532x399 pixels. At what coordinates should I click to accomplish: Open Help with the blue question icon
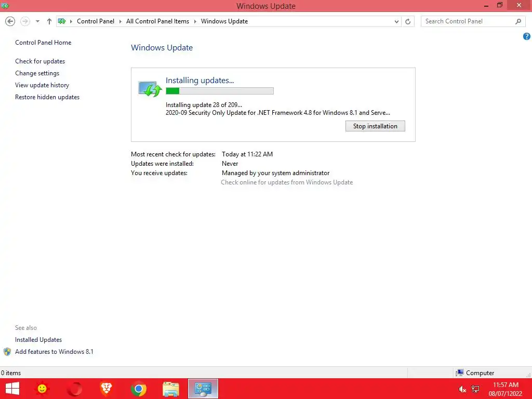[527, 36]
